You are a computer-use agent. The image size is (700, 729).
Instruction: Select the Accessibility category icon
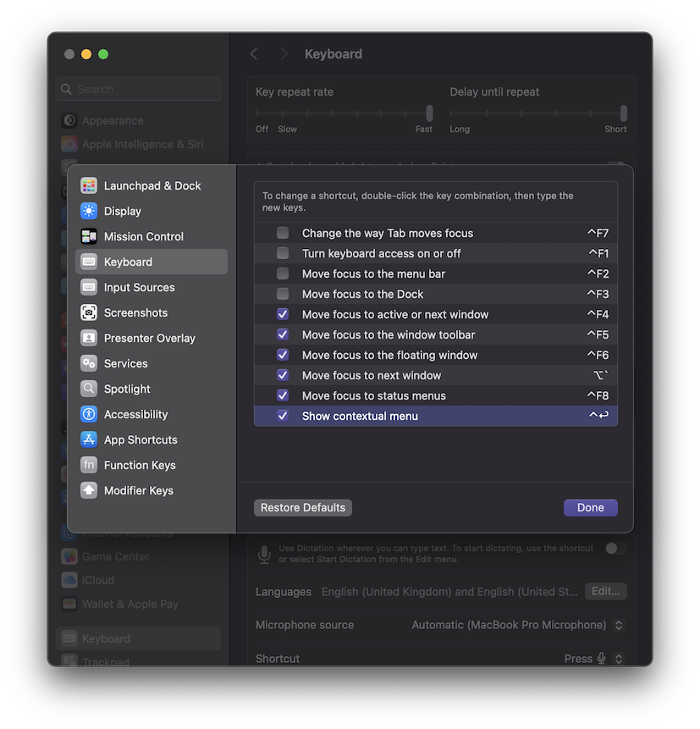tap(89, 414)
